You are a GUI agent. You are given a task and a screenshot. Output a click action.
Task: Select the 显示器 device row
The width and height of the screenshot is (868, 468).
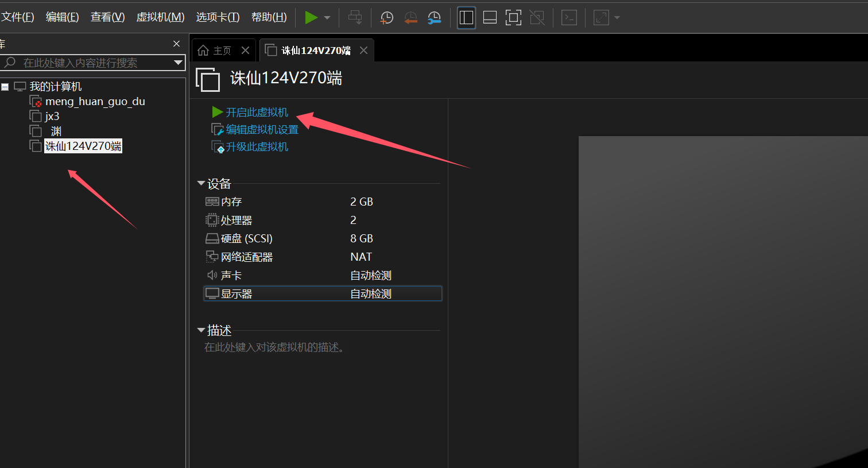[x=323, y=293]
